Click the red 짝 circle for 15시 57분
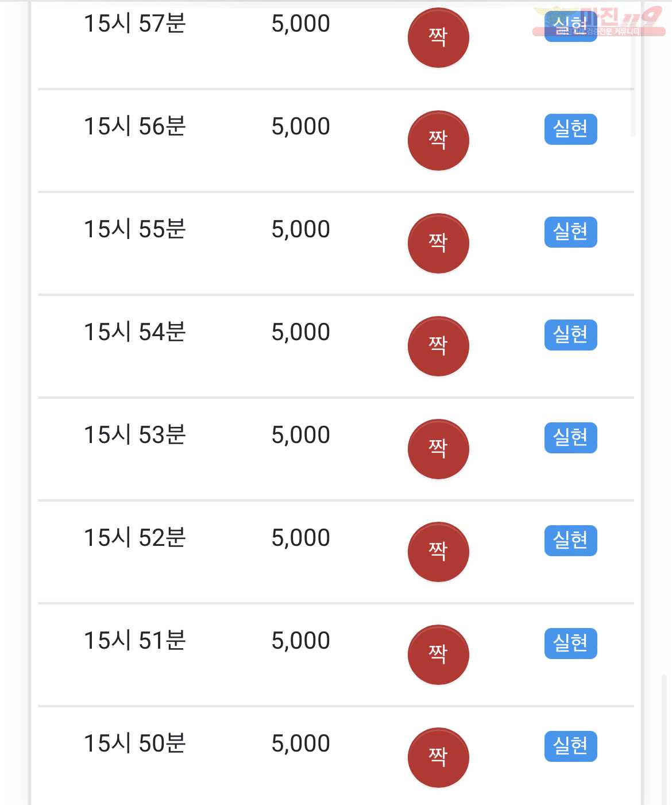The image size is (672, 805). [438, 37]
